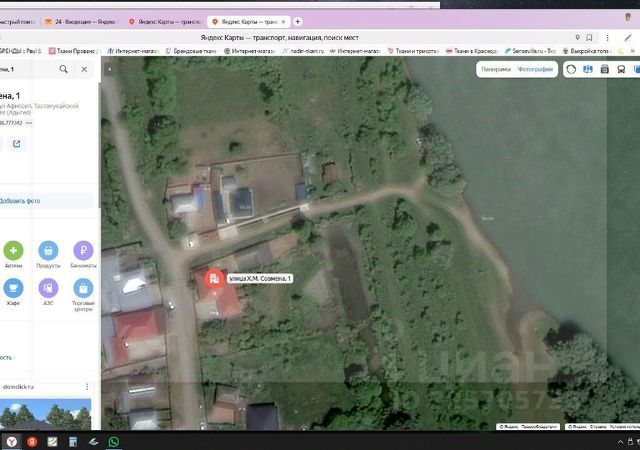640x450 pixels.
Task: Select the Кафе cup icon
Action: pyautogui.click(x=13, y=288)
